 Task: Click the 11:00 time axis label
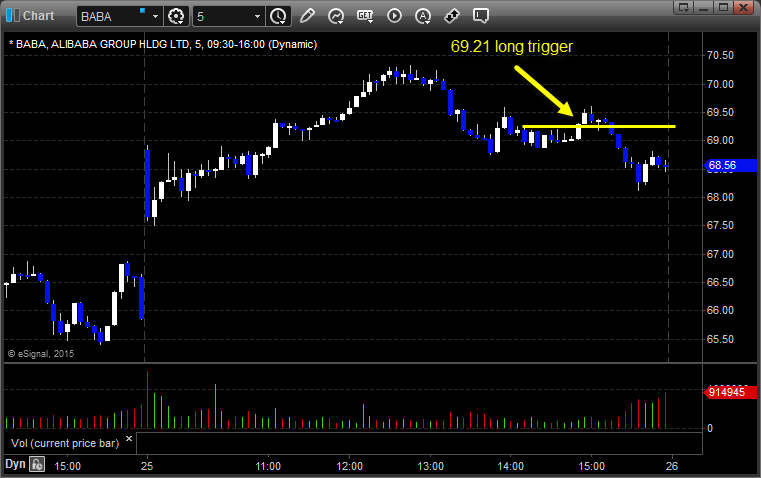click(x=268, y=466)
